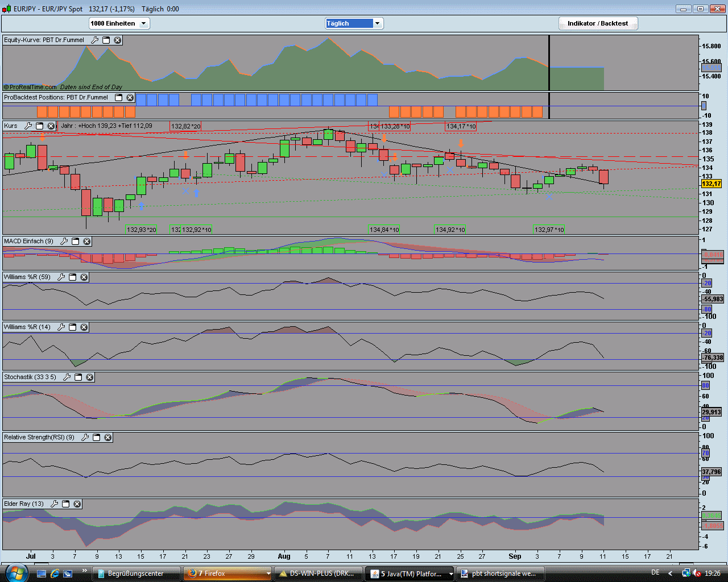Image resolution: width=728 pixels, height=582 pixels.
Task: Click the 134,17*10 order label
Action: 461,126
